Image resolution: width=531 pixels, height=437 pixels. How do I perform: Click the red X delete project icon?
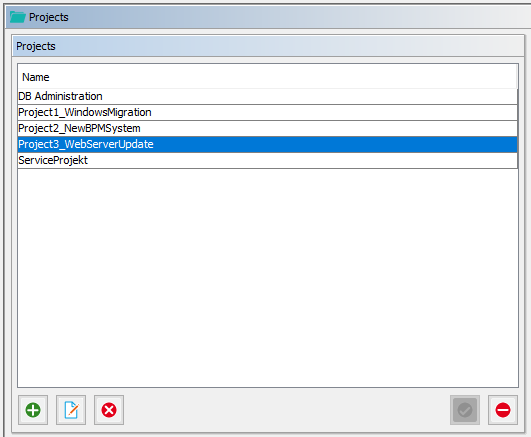tap(109, 410)
